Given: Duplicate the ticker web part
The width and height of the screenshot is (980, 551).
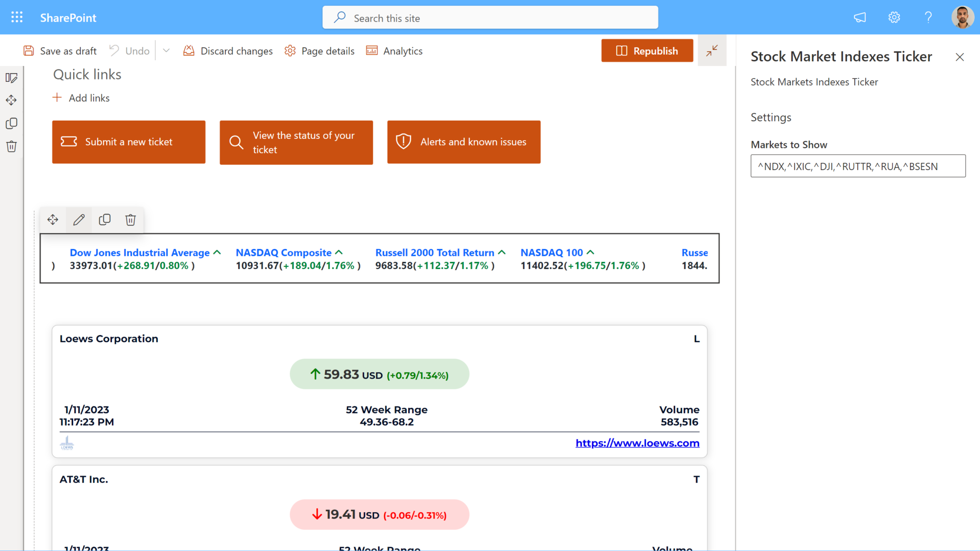Looking at the screenshot, I should [x=105, y=220].
